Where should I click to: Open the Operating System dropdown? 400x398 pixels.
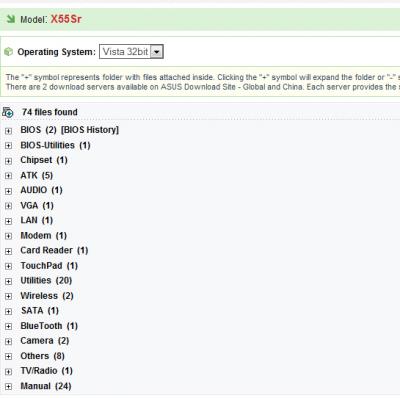(131, 52)
